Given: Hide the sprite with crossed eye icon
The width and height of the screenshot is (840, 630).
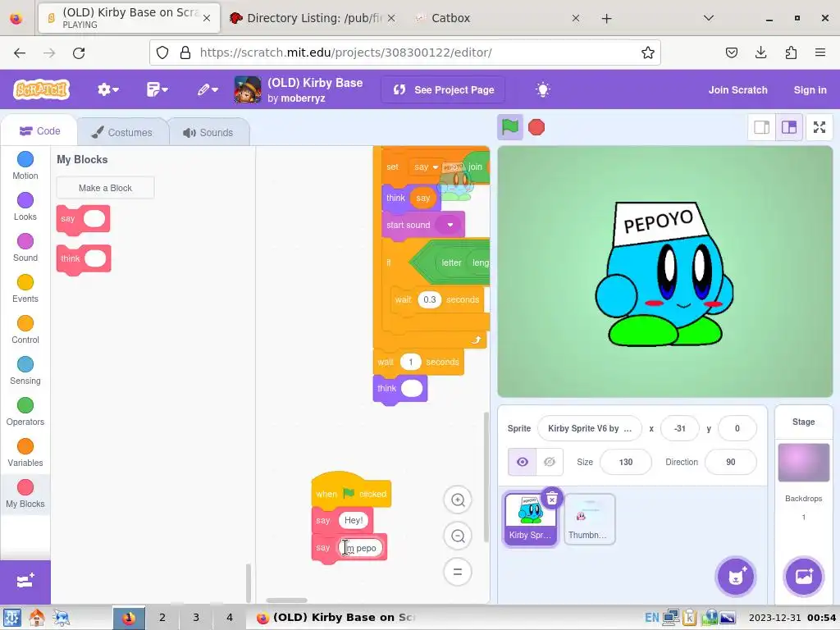Looking at the screenshot, I should click(550, 462).
